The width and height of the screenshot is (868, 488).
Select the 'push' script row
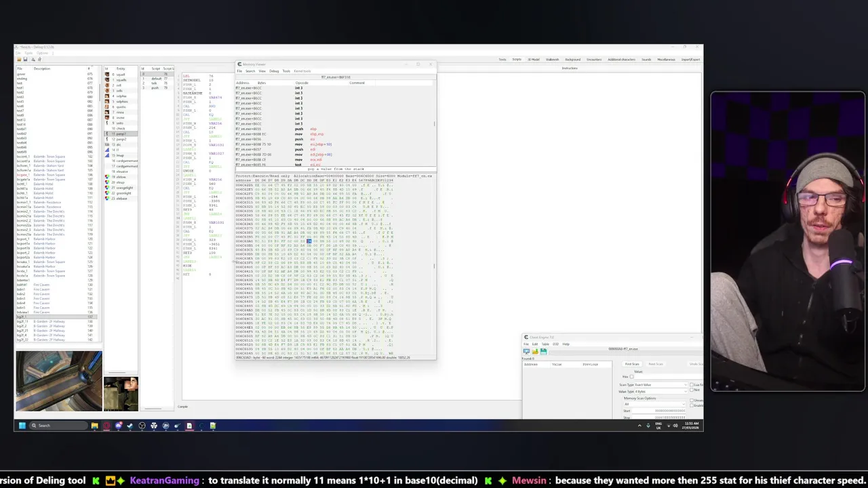pyautogui.click(x=157, y=88)
